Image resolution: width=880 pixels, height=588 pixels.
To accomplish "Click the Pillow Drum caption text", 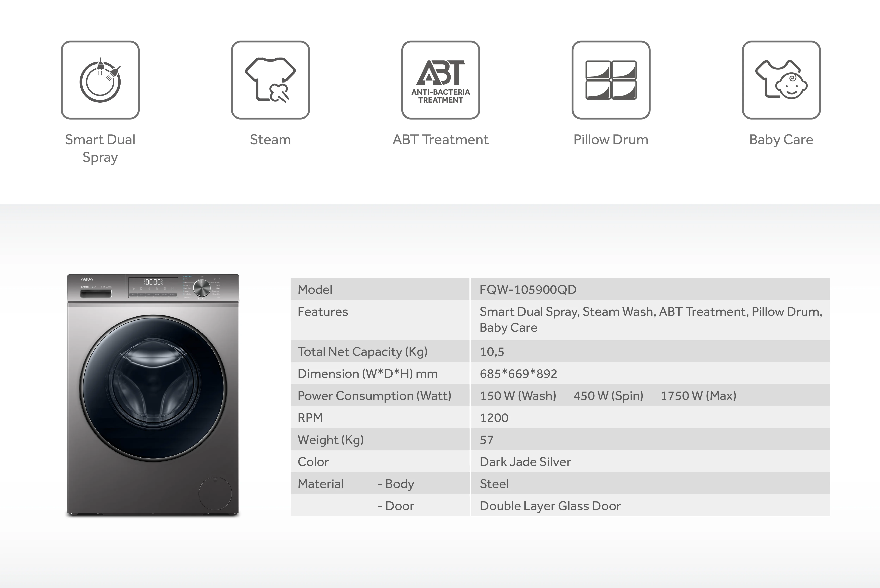I will pos(611,139).
